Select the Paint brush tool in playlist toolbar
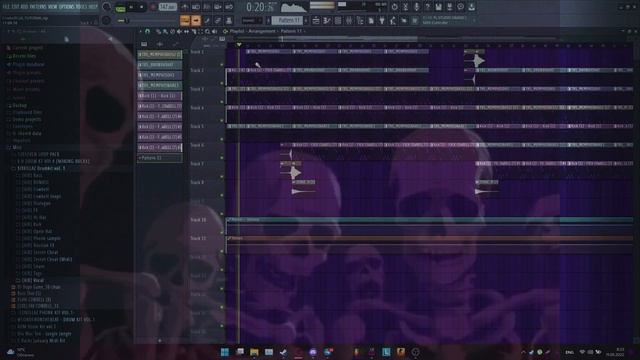Image resolution: width=640 pixels, height=360 pixels. pyautogui.click(x=165, y=31)
